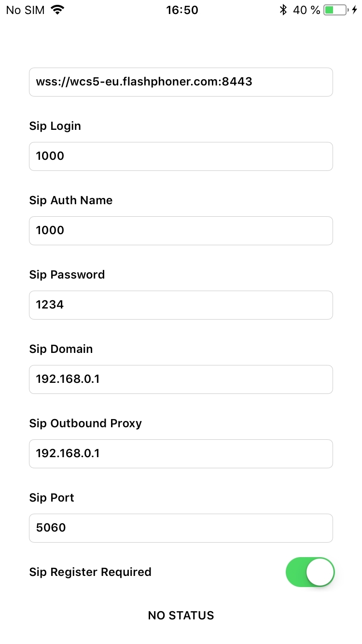Tap the Bluetooth icon in status bar

(x=283, y=10)
